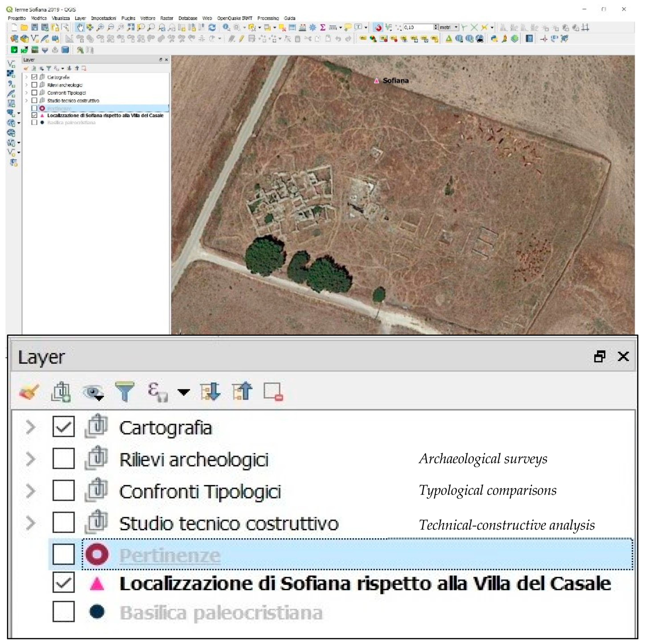This screenshot has height=644, width=645.
Task: Select Pertinenze layer in enlarged Layer panel
Action: 170,555
